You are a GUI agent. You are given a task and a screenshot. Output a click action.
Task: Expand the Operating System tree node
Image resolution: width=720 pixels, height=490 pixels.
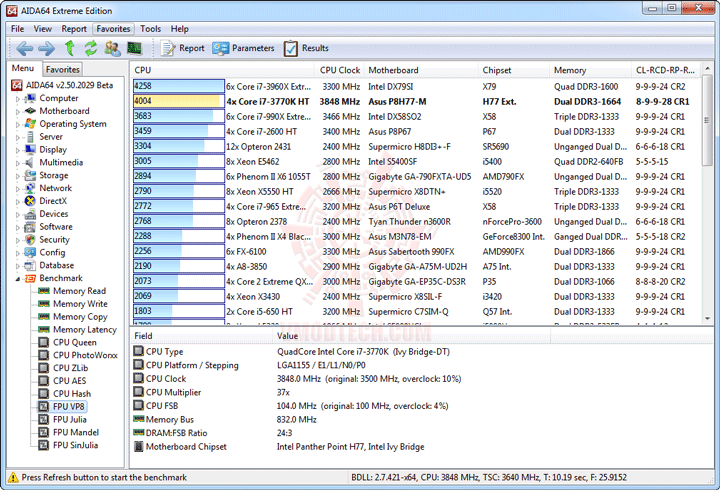(x=17, y=124)
